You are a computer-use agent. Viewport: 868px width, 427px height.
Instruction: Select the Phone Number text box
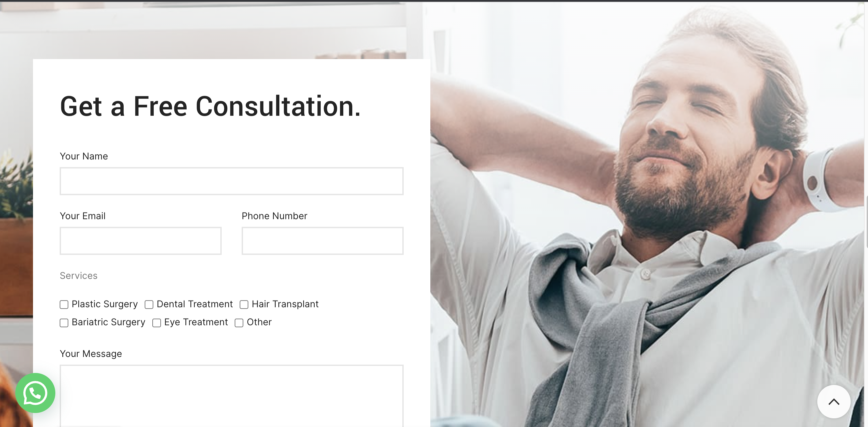pyautogui.click(x=322, y=241)
